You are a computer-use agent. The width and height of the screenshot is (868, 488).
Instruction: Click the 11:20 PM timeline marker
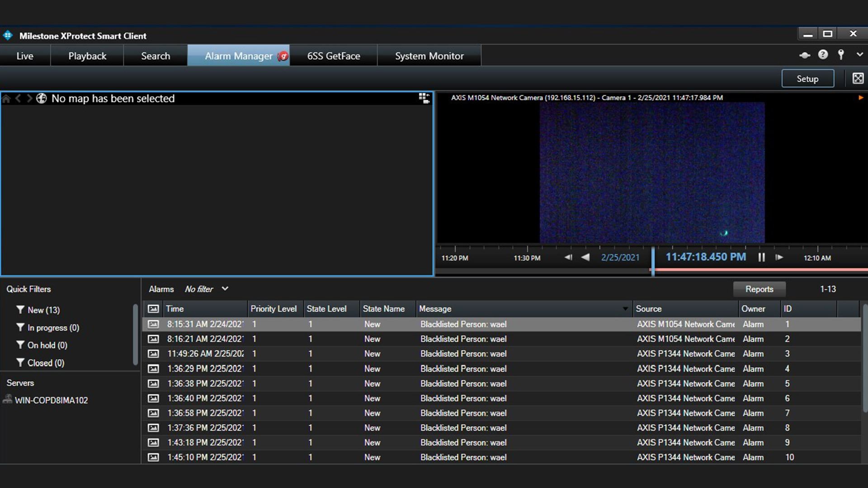[x=455, y=258]
